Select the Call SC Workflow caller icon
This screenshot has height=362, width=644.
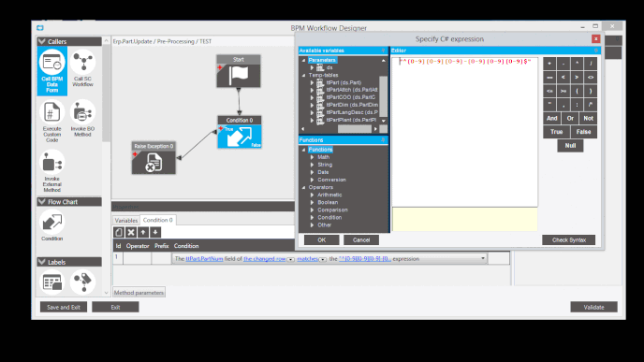tap(82, 62)
